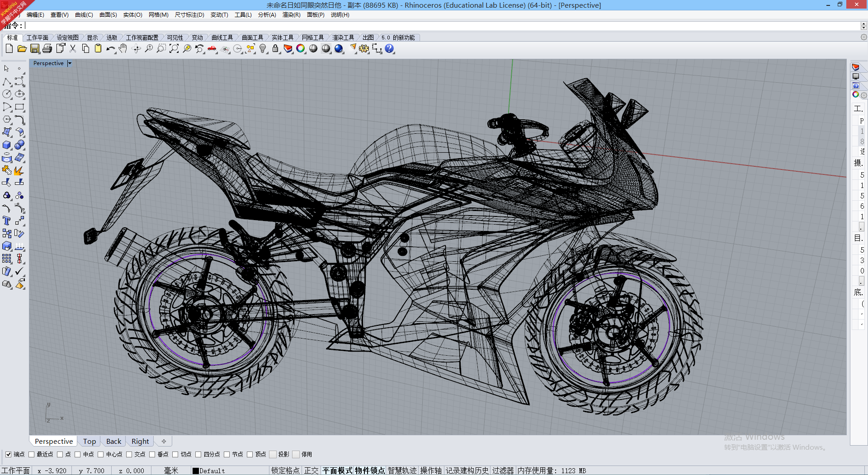
Task: Open the 曲面(S) menu
Action: pyautogui.click(x=108, y=15)
